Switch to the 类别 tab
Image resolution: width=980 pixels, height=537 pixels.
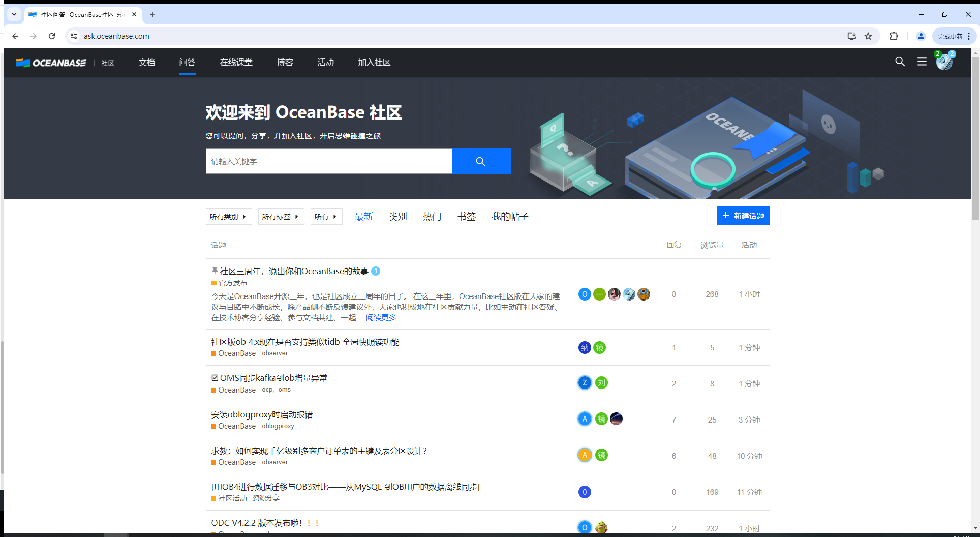pyautogui.click(x=398, y=217)
